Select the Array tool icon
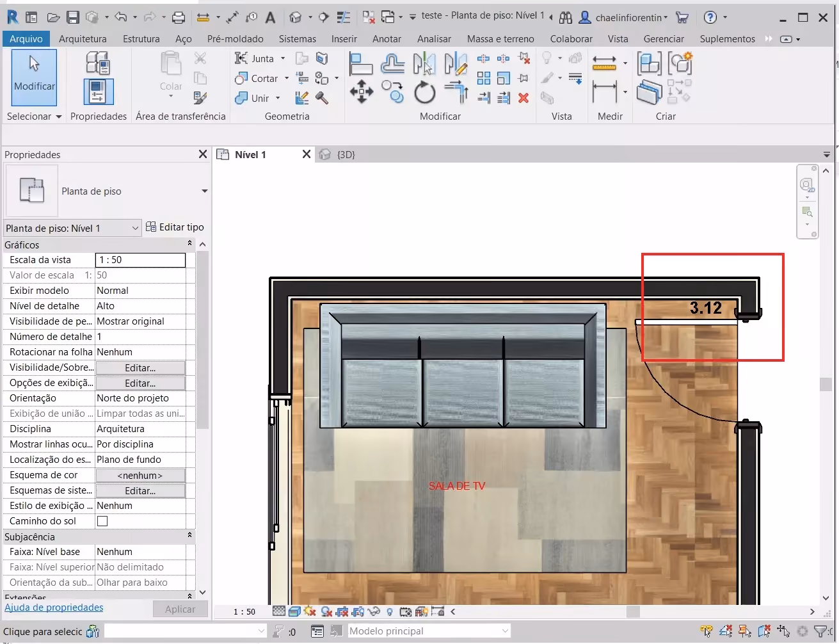839x644 pixels. [484, 78]
